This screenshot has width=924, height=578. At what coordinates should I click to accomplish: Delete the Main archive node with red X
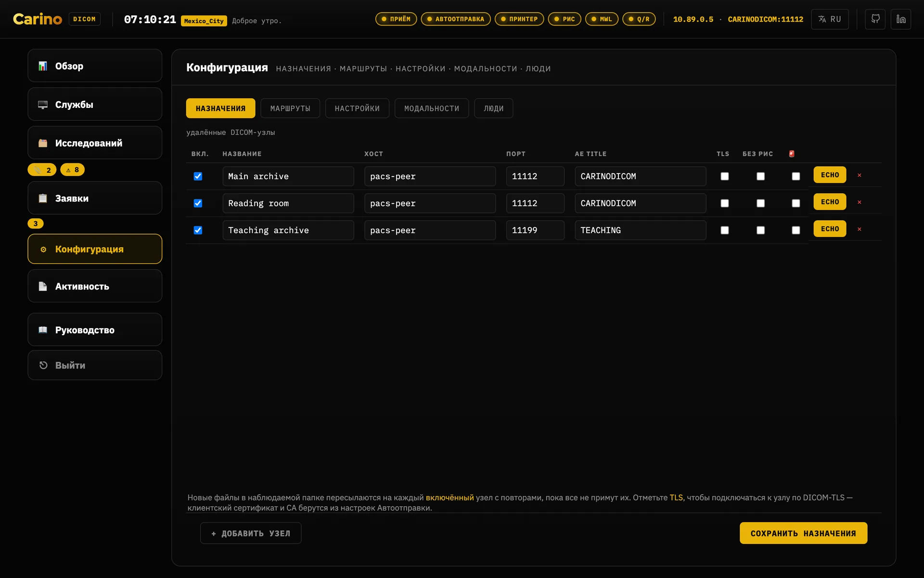pos(860,175)
